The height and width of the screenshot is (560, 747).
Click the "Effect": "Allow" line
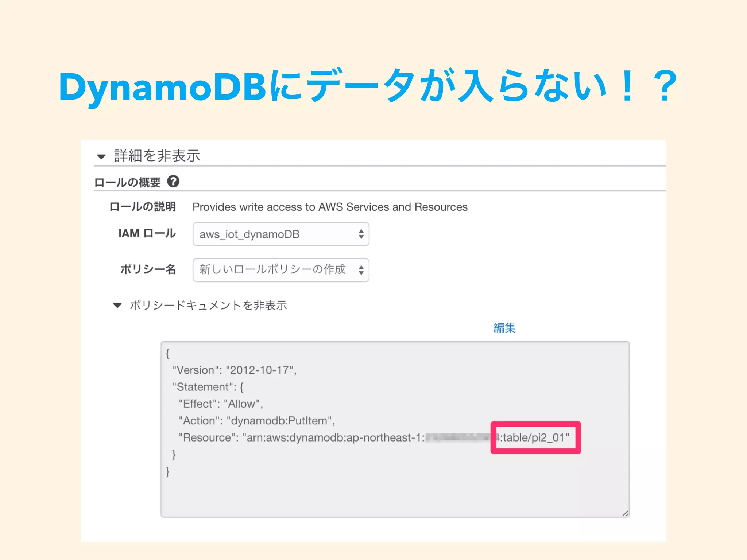(221, 404)
